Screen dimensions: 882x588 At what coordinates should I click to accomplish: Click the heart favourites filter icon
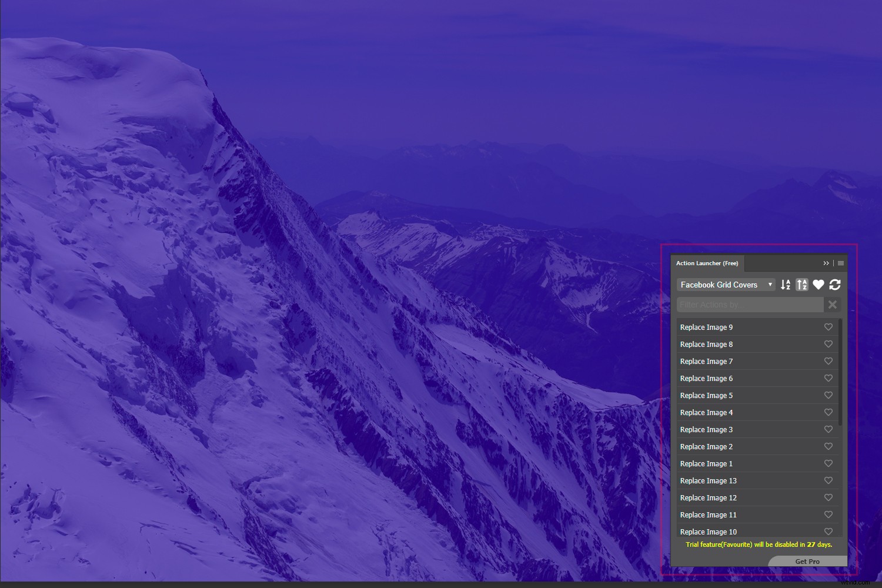pos(818,285)
